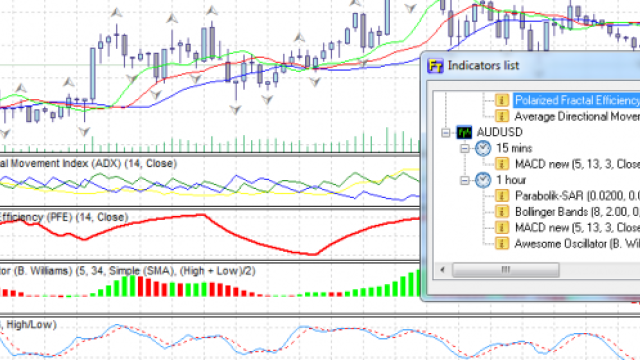The width and height of the screenshot is (640, 360).
Task: Select the Parabolik-SAR indicator row
Action: pyautogui.click(x=576, y=196)
